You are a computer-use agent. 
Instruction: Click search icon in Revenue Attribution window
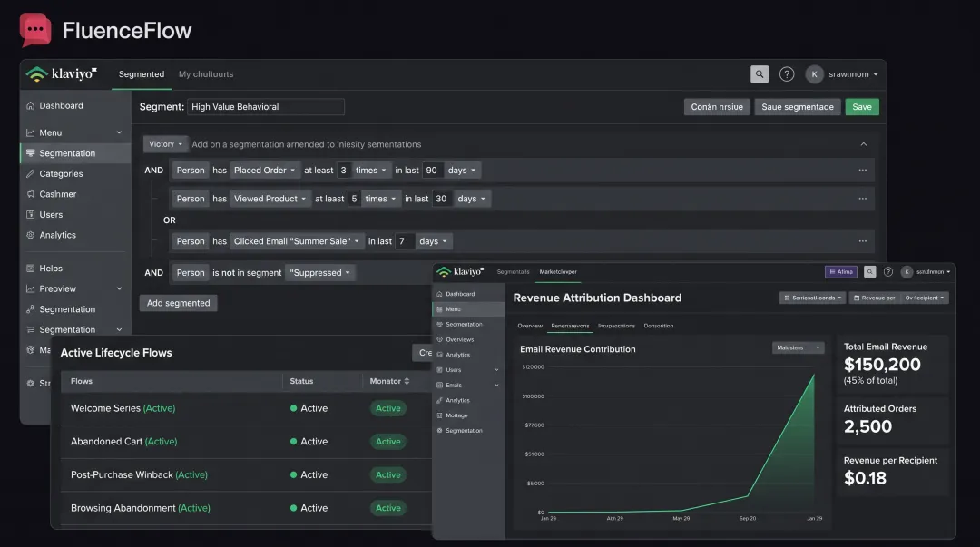[869, 272]
